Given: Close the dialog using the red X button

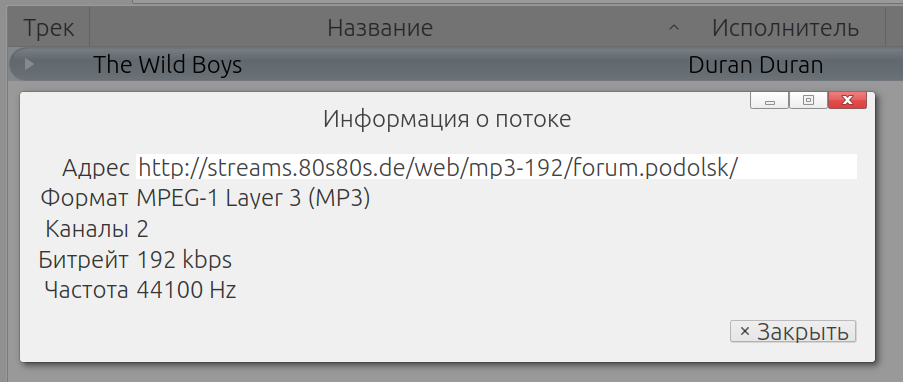Looking at the screenshot, I should click(847, 100).
